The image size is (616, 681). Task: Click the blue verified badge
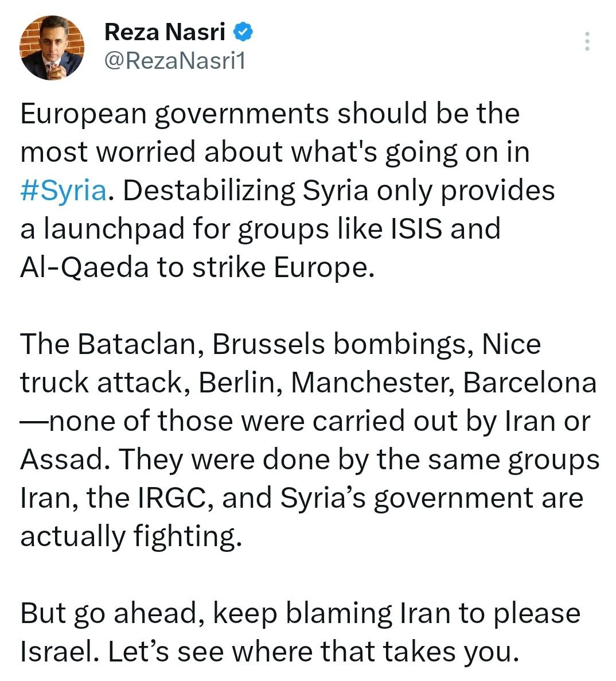(243, 33)
